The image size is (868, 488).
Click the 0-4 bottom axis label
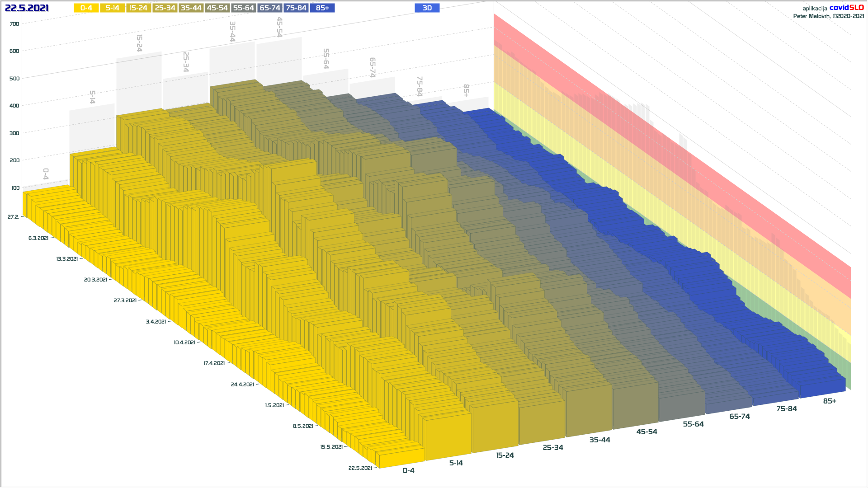(408, 471)
